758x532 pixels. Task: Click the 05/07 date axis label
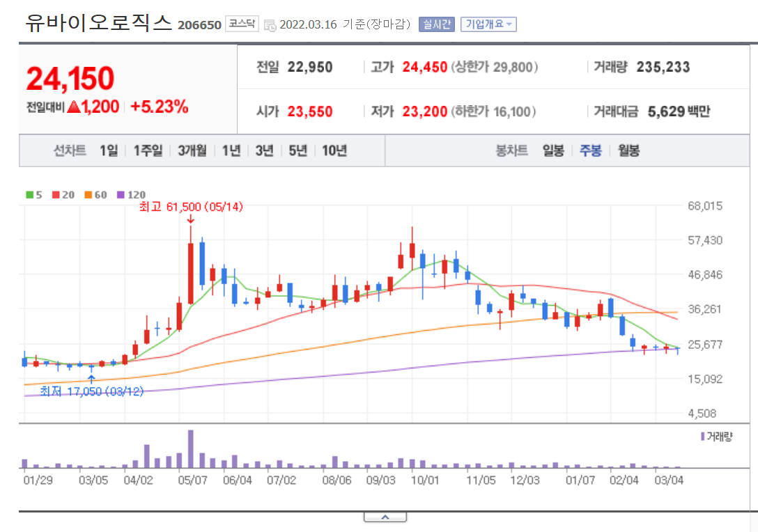pyautogui.click(x=192, y=480)
